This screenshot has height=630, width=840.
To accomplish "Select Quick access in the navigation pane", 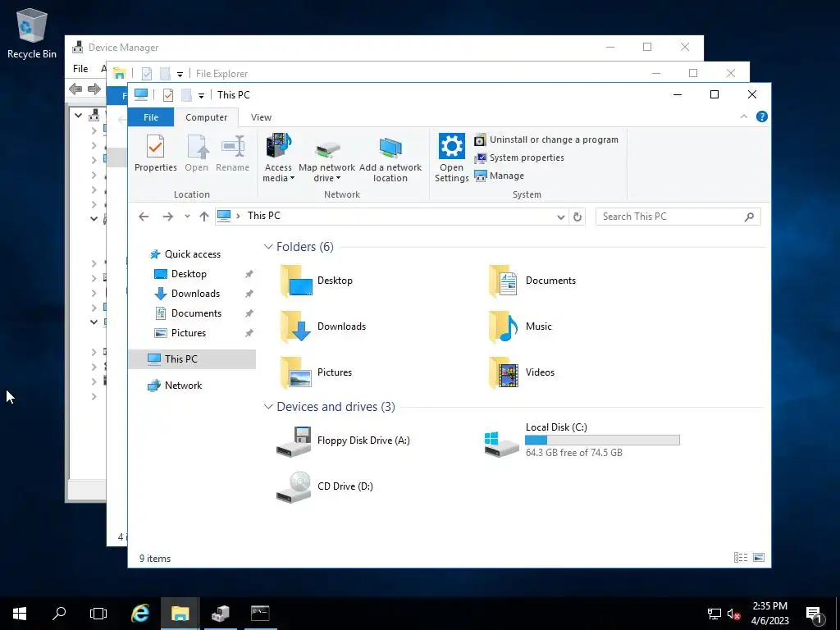I will click(x=192, y=254).
